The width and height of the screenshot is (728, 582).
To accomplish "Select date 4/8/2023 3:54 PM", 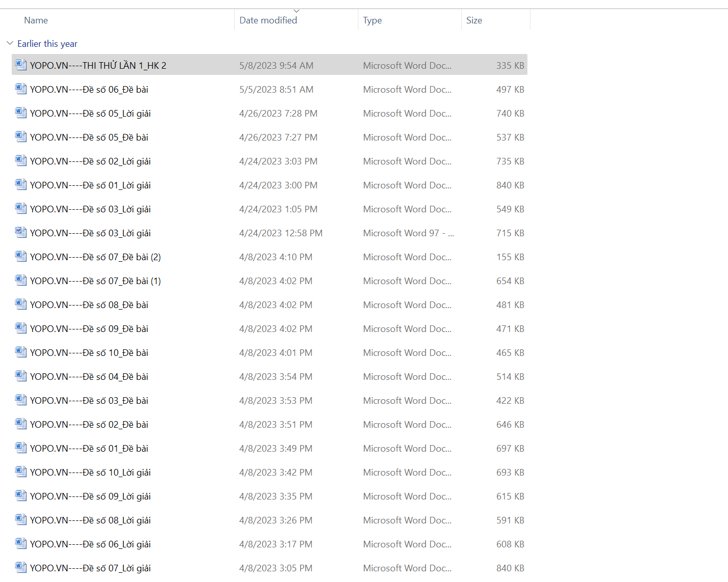I will pos(276,376).
